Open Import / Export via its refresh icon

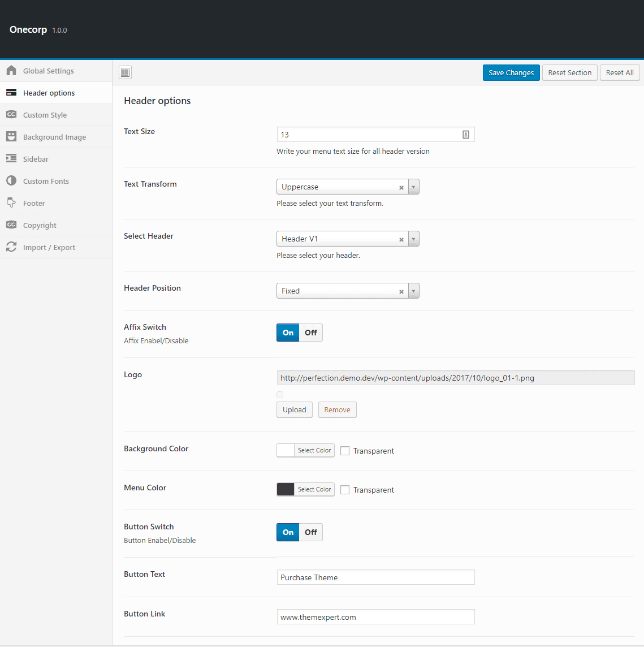11,247
